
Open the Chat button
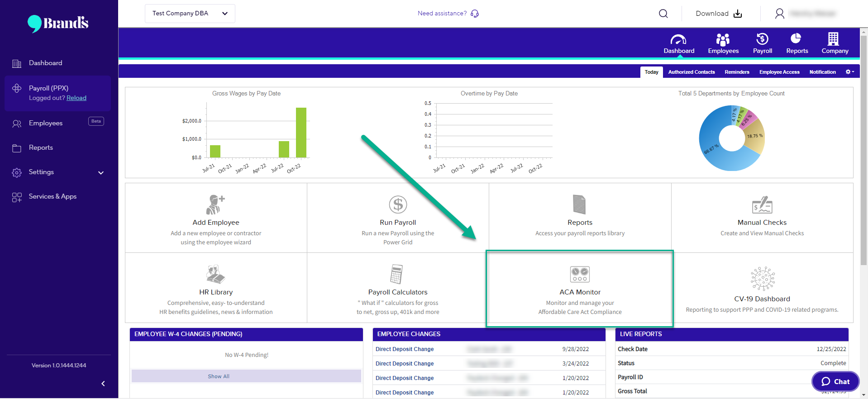835,381
